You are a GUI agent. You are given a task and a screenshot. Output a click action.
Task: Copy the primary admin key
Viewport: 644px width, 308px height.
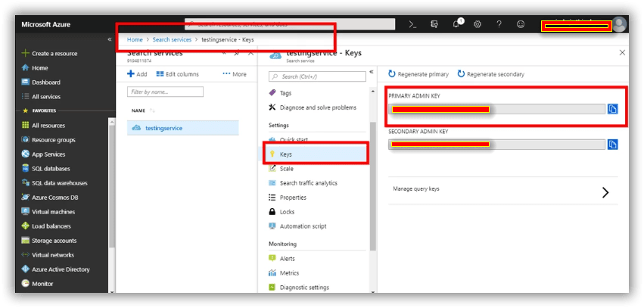coord(612,109)
